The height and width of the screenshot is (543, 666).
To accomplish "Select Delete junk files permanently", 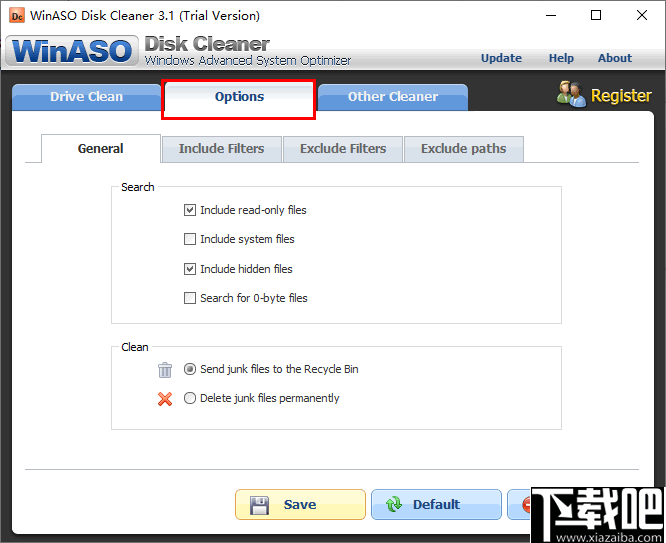I will [x=190, y=398].
